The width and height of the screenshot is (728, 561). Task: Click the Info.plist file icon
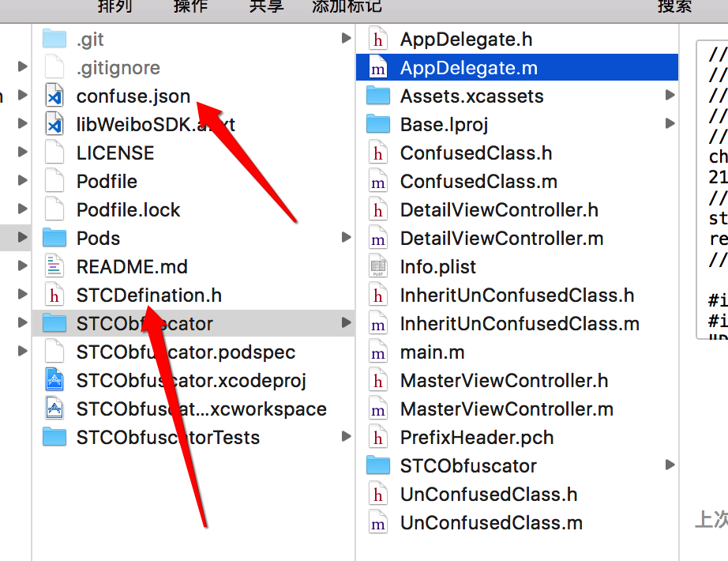coord(378,267)
